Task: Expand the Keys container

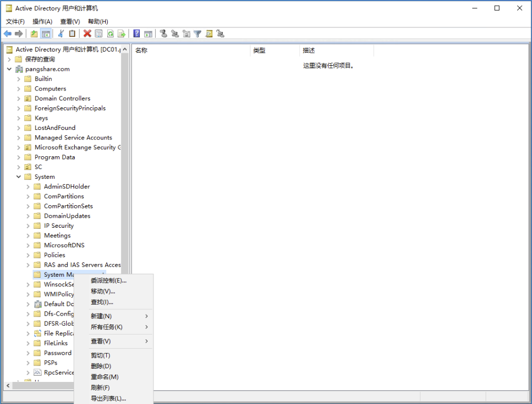Action: tap(18, 118)
